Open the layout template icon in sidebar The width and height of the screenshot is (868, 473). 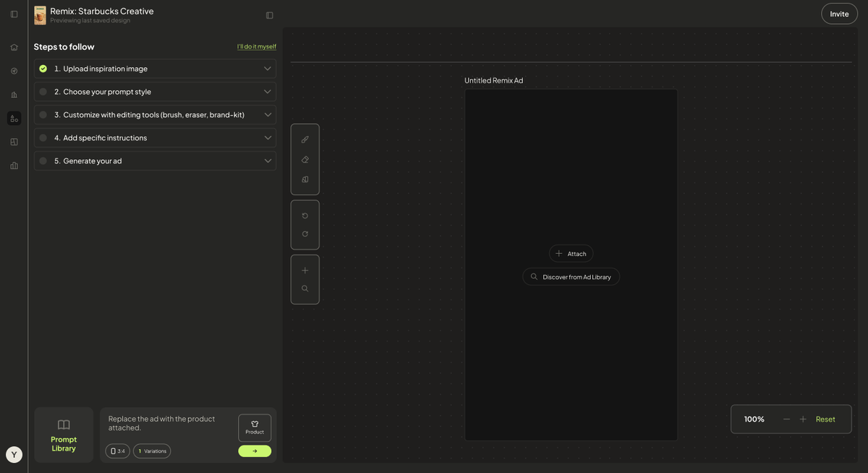click(14, 142)
